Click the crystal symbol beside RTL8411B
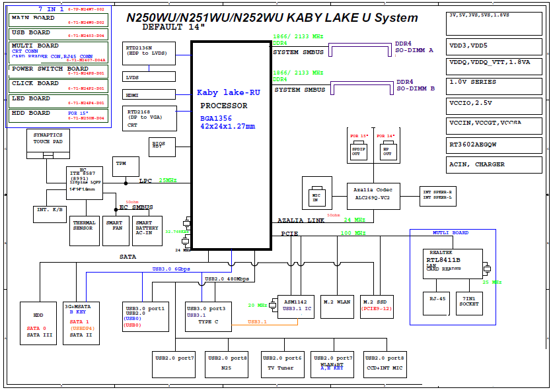The image size is (553, 392). [x=487, y=269]
